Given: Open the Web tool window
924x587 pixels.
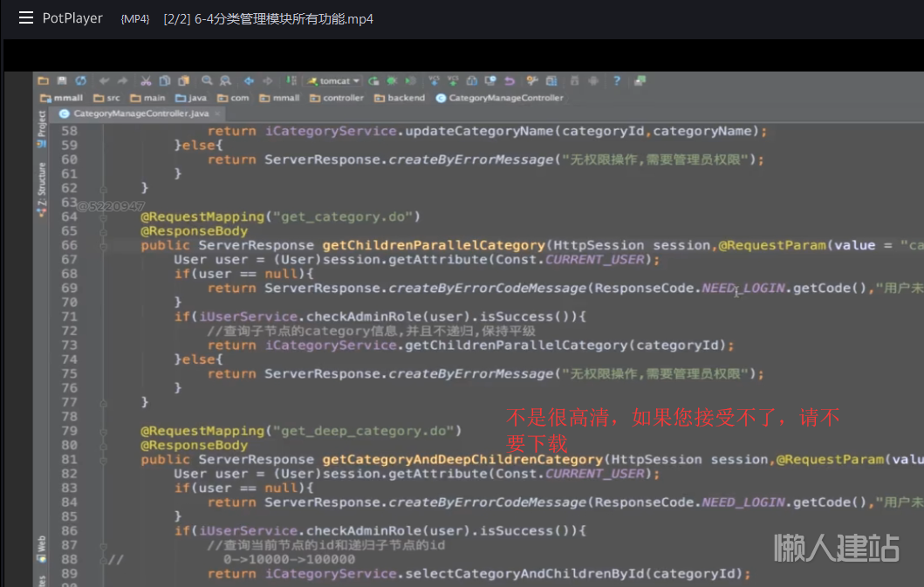Looking at the screenshot, I should coord(41,548).
